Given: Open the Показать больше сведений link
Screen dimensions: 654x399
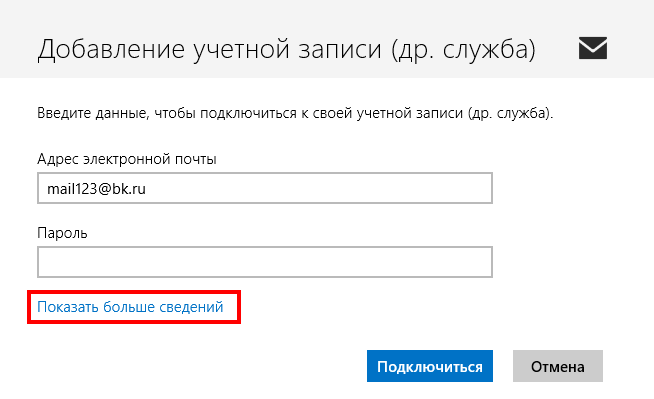Looking at the screenshot, I should pyautogui.click(x=130, y=307).
